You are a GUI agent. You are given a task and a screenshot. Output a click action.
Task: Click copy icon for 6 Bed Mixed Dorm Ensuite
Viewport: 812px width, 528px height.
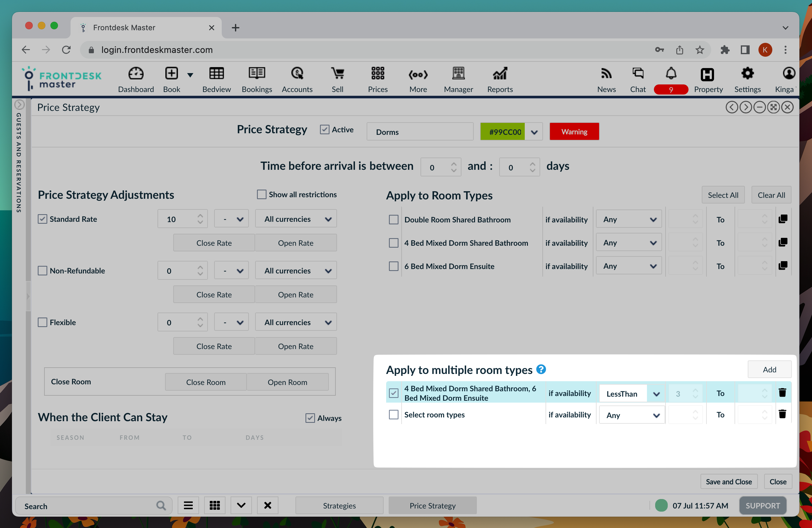point(783,266)
